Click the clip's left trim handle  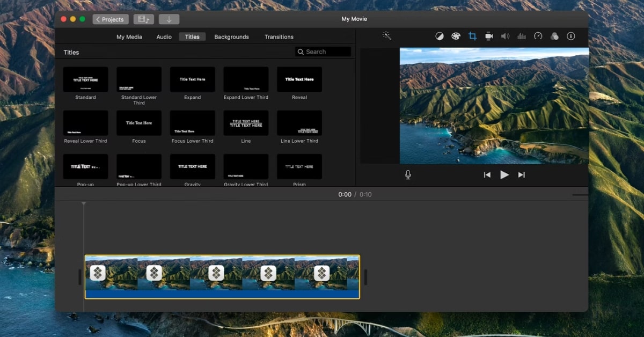[x=80, y=277]
